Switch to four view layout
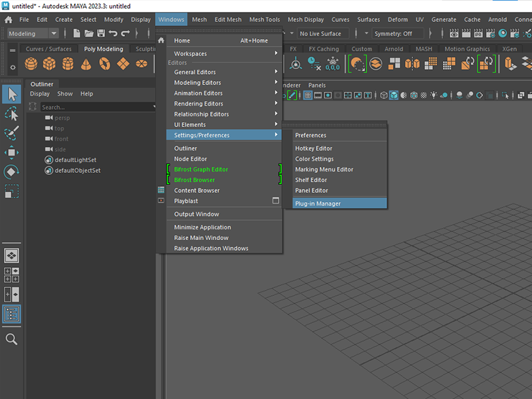The height and width of the screenshot is (399, 532). (x=12, y=275)
